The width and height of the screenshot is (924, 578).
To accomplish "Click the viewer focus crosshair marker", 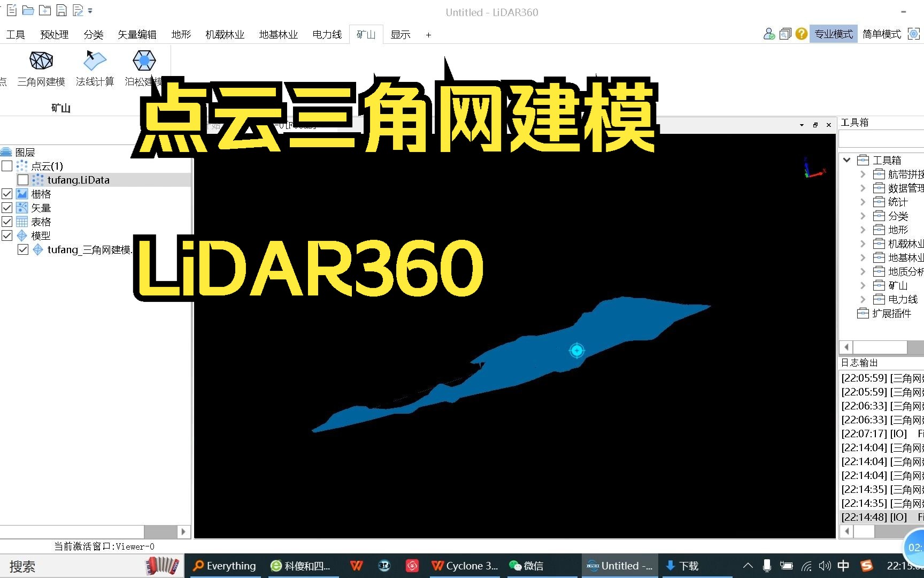I will point(576,351).
